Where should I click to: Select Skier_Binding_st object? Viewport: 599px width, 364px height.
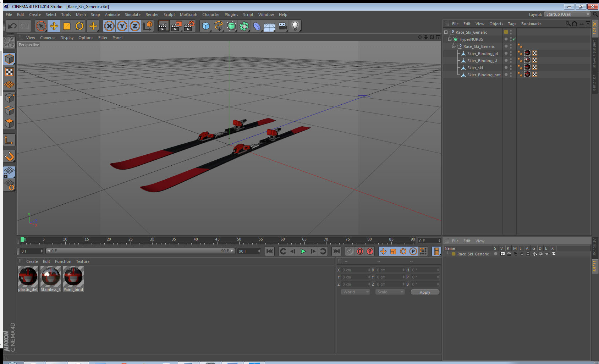point(482,61)
